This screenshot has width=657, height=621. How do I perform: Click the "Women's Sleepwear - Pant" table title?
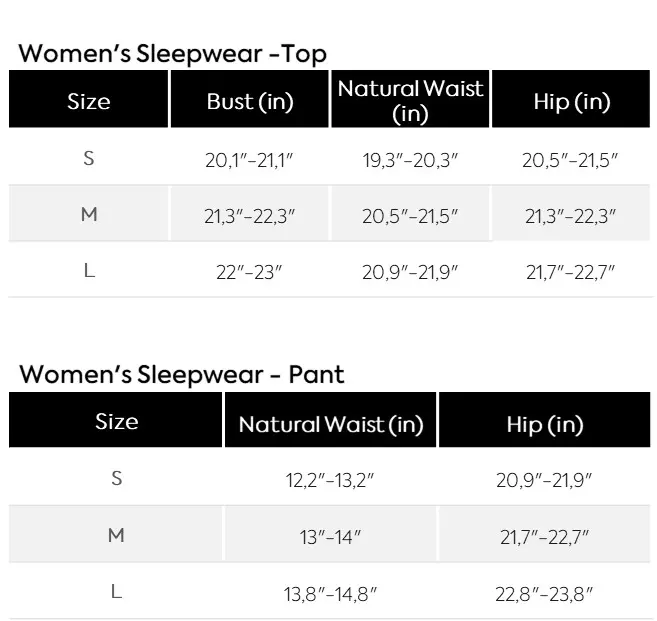point(182,375)
